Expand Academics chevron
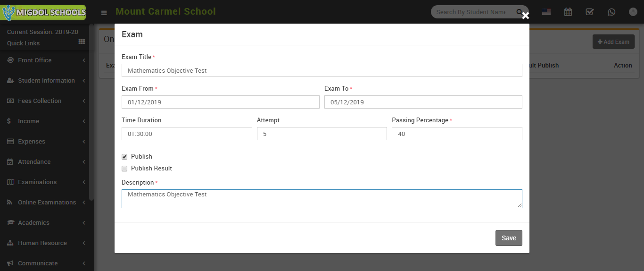644x271 pixels. coord(83,223)
